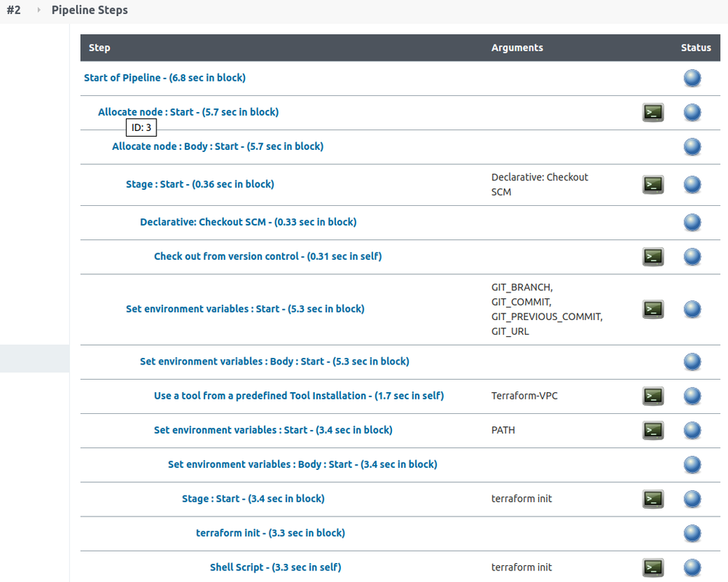Open console output for Check out from version control

tap(652, 256)
